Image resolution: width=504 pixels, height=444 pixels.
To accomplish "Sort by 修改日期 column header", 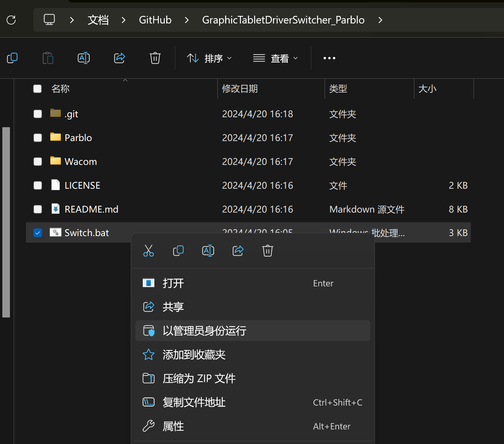I will click(240, 89).
